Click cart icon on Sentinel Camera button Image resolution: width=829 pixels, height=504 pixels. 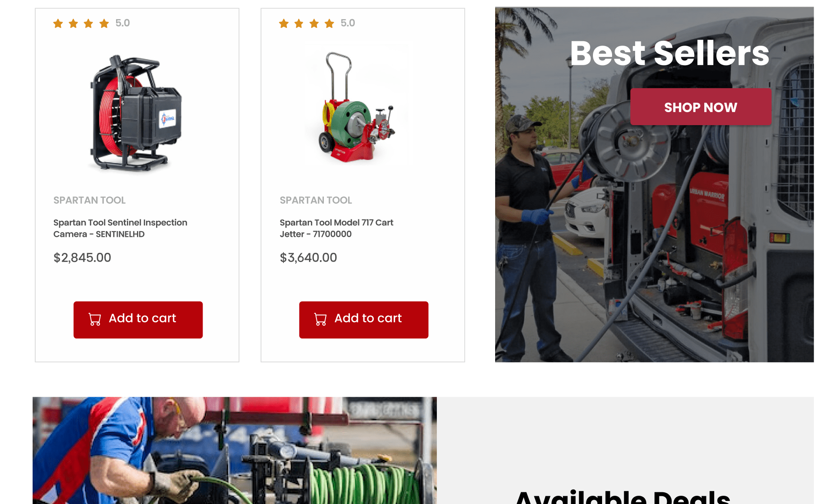[95, 319]
